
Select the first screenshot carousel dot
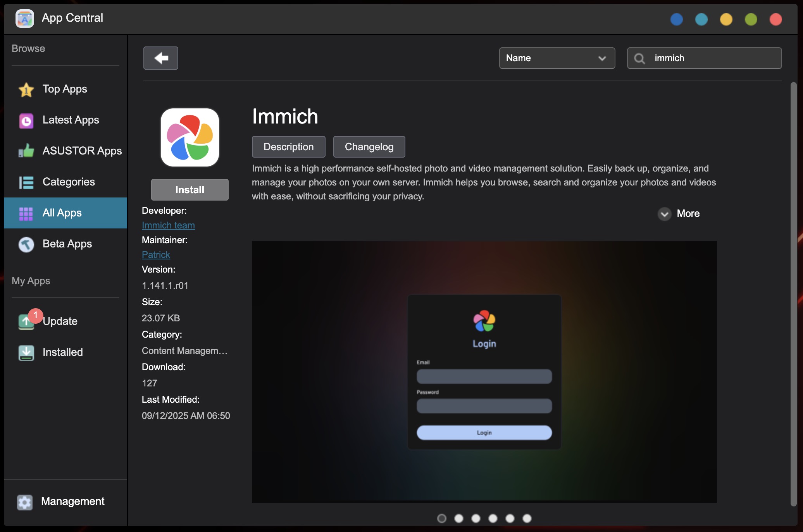tap(442, 518)
